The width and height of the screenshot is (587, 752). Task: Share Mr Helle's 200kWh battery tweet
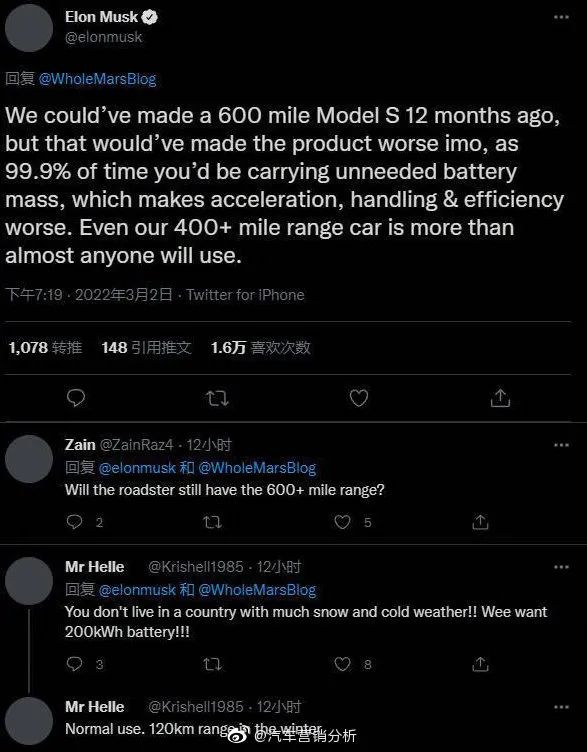(480, 664)
